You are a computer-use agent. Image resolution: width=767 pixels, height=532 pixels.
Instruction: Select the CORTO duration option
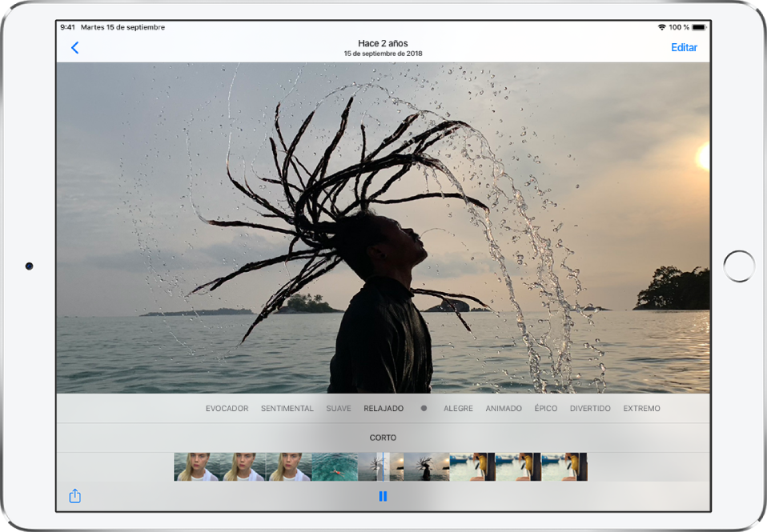click(383, 438)
